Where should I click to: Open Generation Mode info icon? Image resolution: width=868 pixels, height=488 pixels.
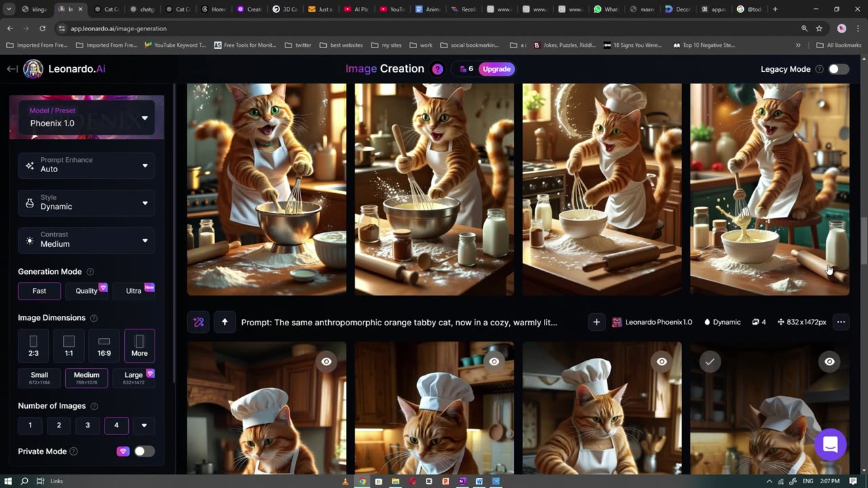(90, 272)
